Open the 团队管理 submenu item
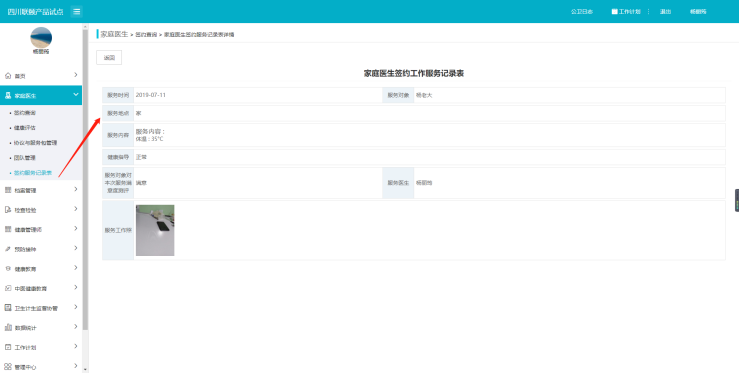 [25, 158]
